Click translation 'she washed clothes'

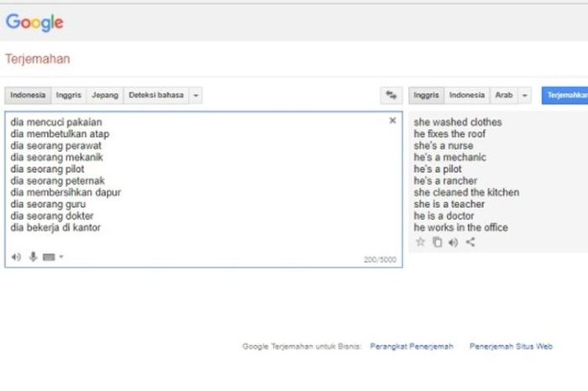tap(458, 123)
